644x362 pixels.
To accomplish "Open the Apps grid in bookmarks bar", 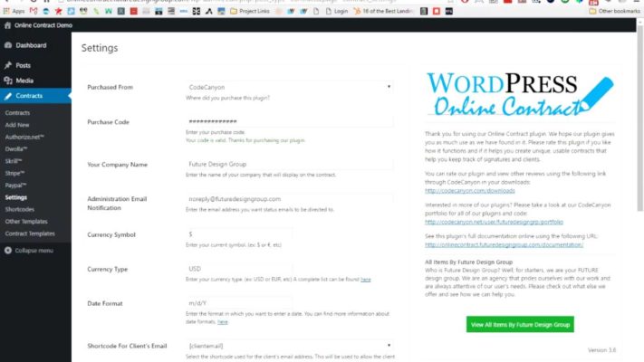I will 14,11.
